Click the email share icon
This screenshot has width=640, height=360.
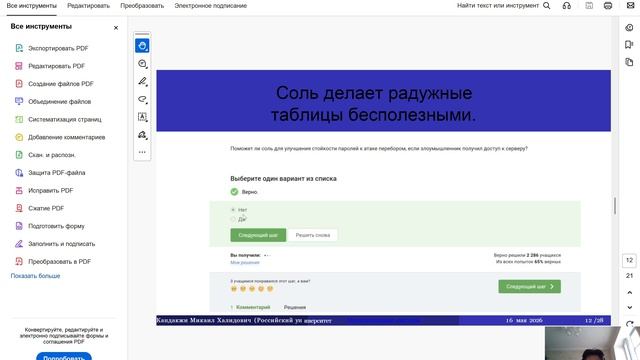point(630,6)
